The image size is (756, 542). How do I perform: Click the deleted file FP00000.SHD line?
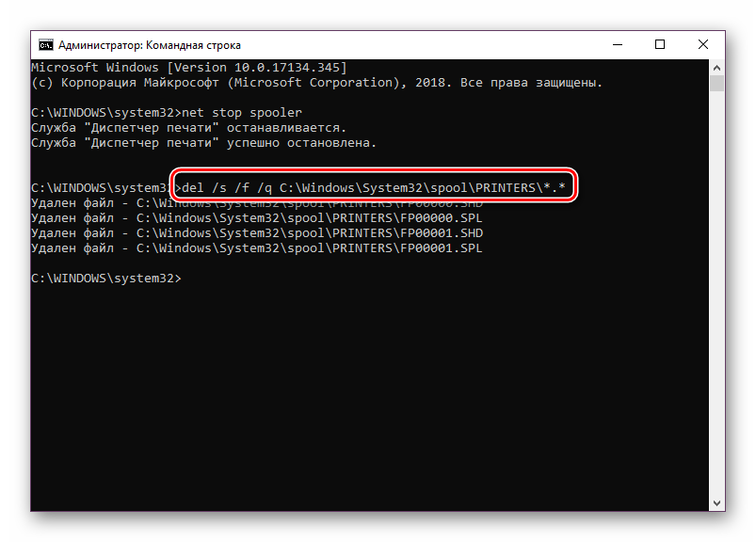coord(256,203)
